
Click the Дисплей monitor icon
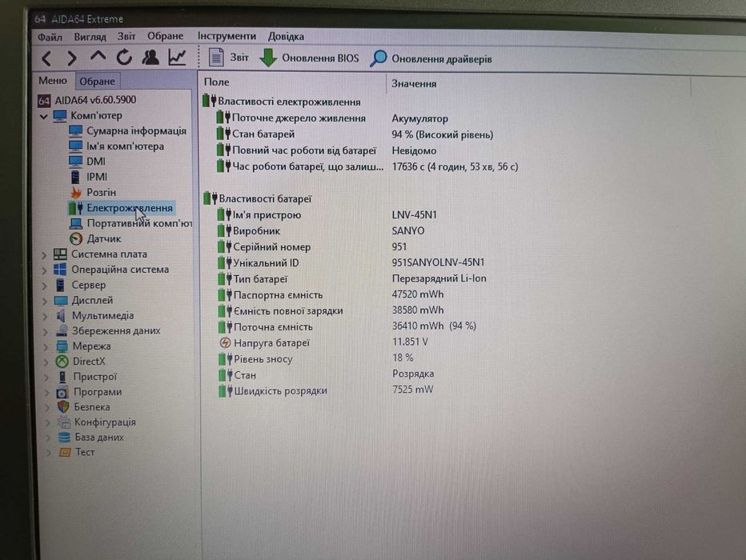point(61,301)
